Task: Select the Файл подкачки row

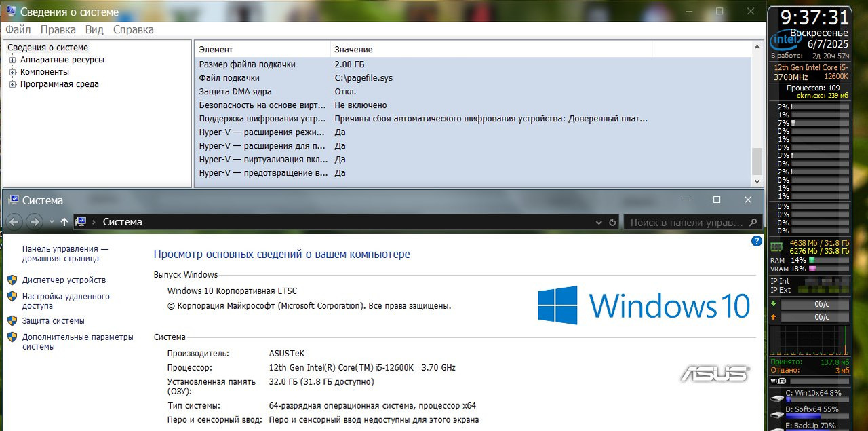Action: (x=473, y=78)
